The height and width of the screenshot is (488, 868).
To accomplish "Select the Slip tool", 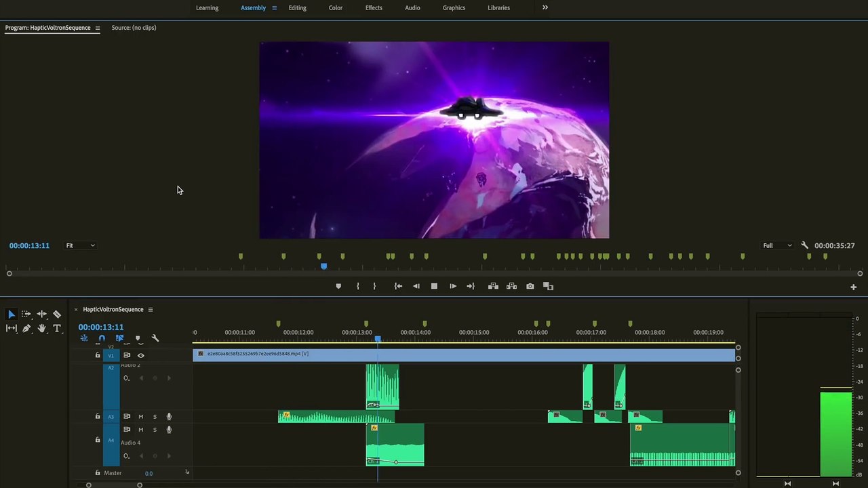I will point(12,328).
